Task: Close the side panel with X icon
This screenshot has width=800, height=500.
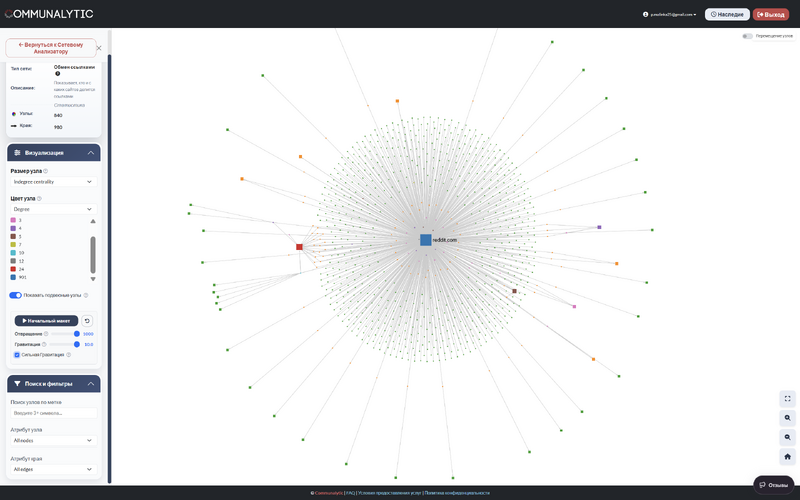Action: [98, 48]
